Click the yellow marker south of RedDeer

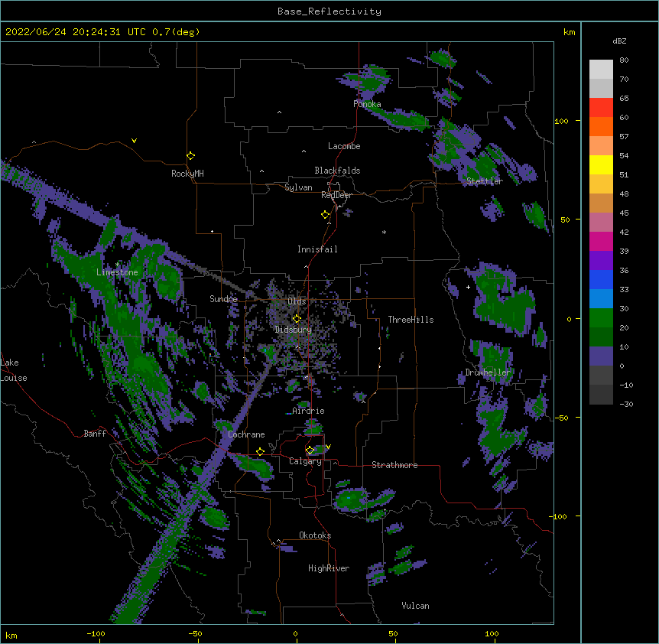325,215
